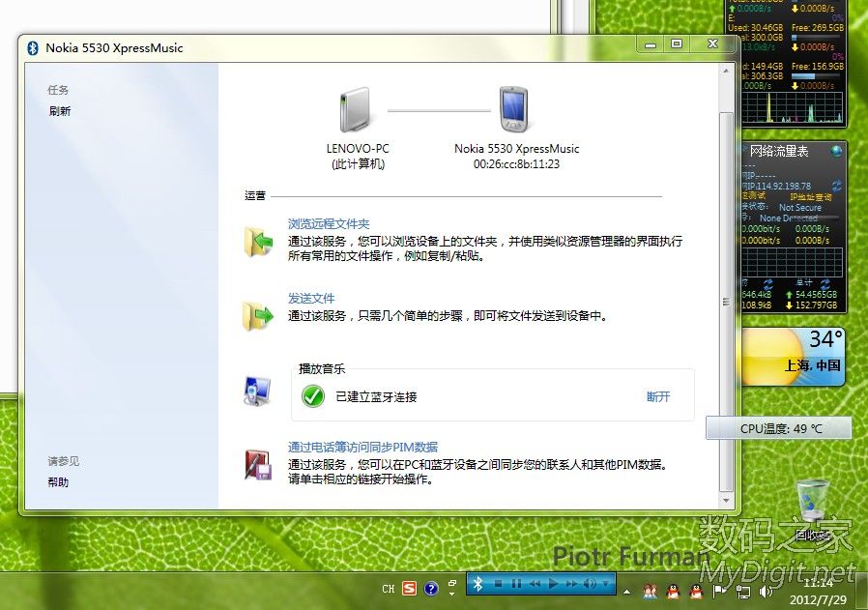
Task: Open the Action Center flag icon
Action: [719, 592]
